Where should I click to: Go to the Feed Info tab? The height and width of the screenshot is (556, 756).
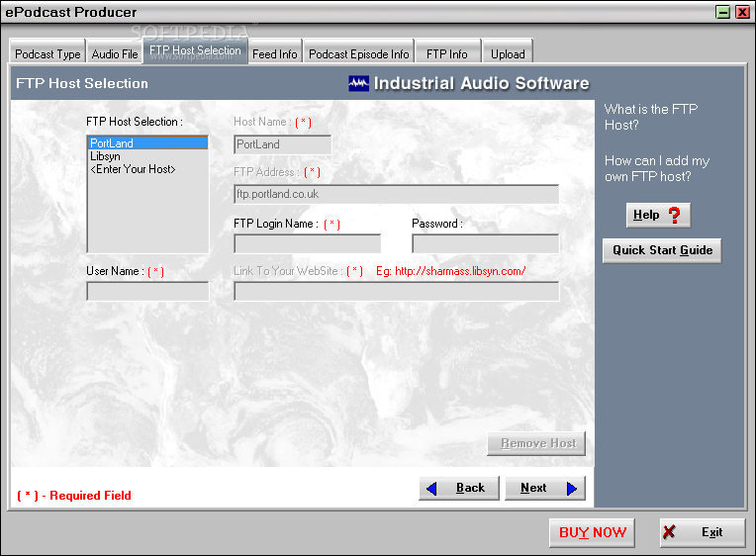tap(275, 51)
